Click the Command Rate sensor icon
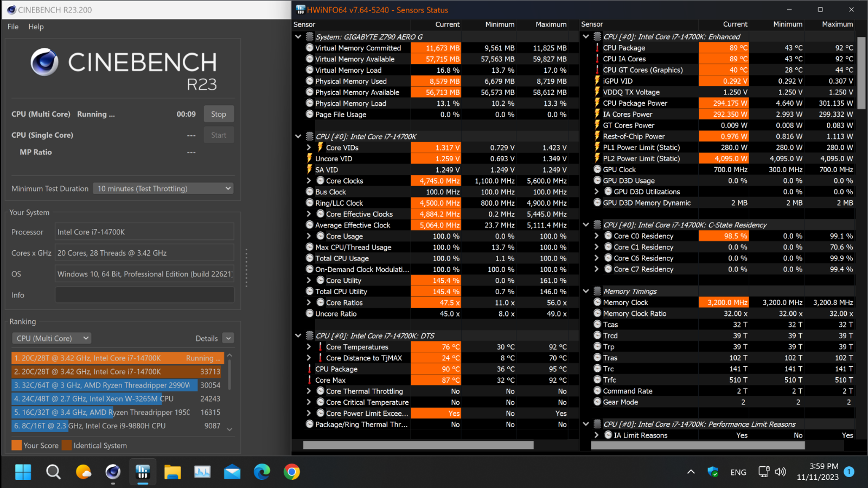The width and height of the screenshot is (868, 488). click(597, 391)
